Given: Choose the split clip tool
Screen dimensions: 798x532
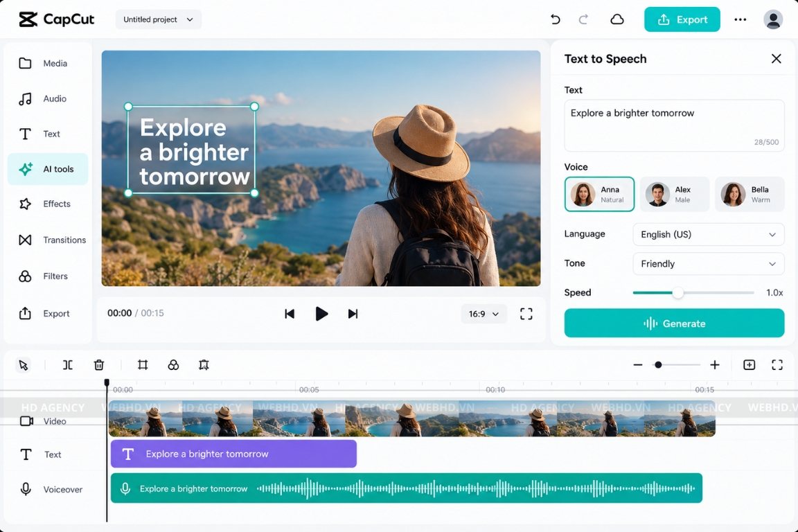Looking at the screenshot, I should (68, 365).
